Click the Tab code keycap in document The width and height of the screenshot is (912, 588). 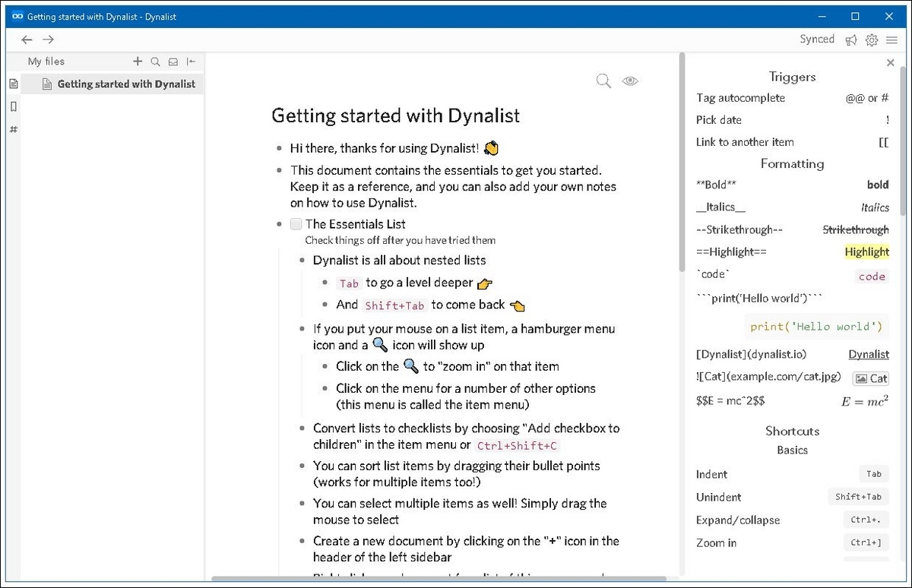[349, 283]
